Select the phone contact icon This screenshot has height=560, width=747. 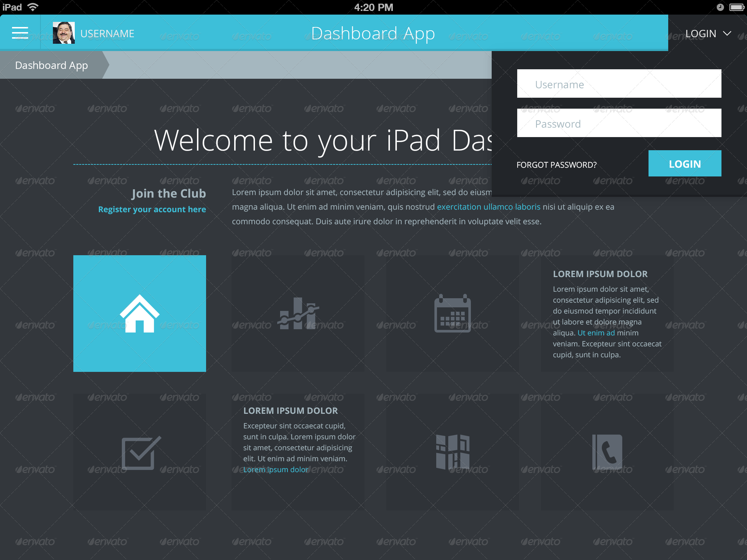coord(607,452)
